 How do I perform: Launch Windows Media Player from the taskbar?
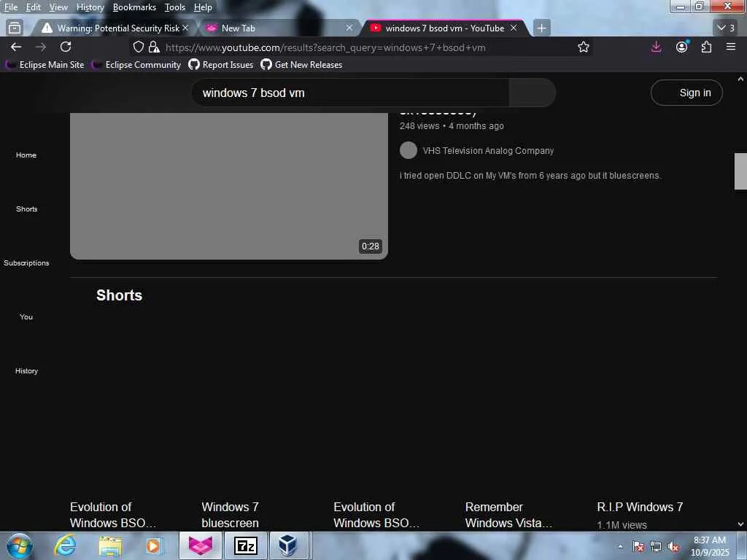(x=154, y=546)
